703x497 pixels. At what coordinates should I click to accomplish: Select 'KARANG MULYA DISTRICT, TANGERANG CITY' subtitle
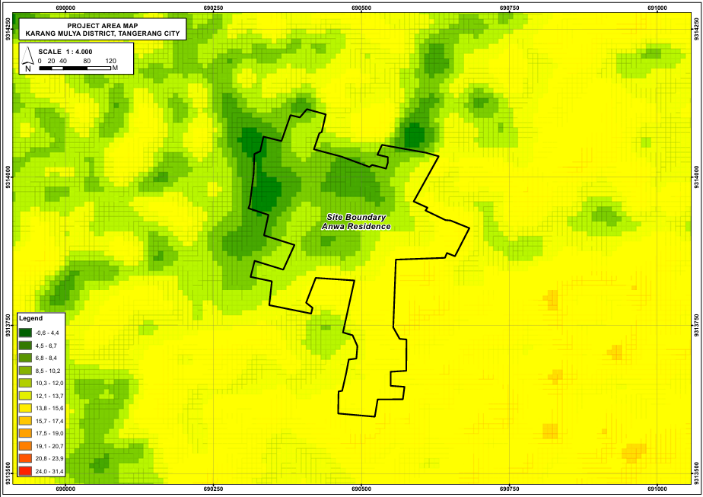click(103, 33)
